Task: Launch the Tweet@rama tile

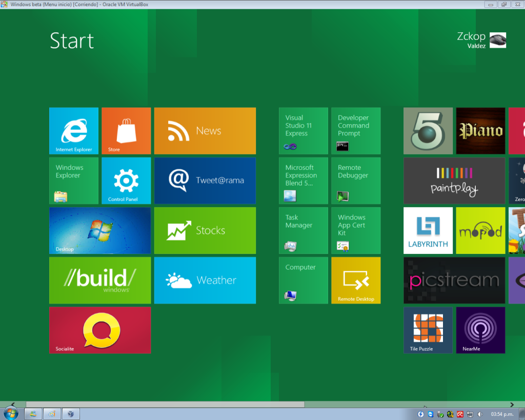Action: pos(205,181)
